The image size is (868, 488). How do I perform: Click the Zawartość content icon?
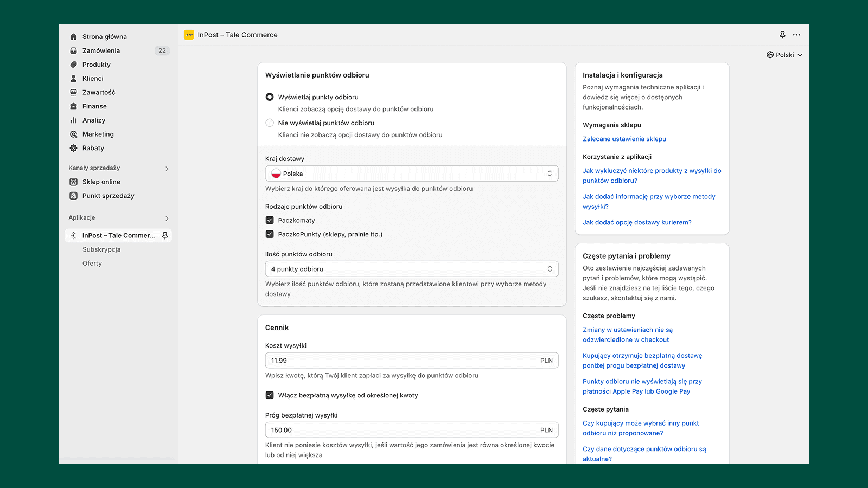[74, 92]
